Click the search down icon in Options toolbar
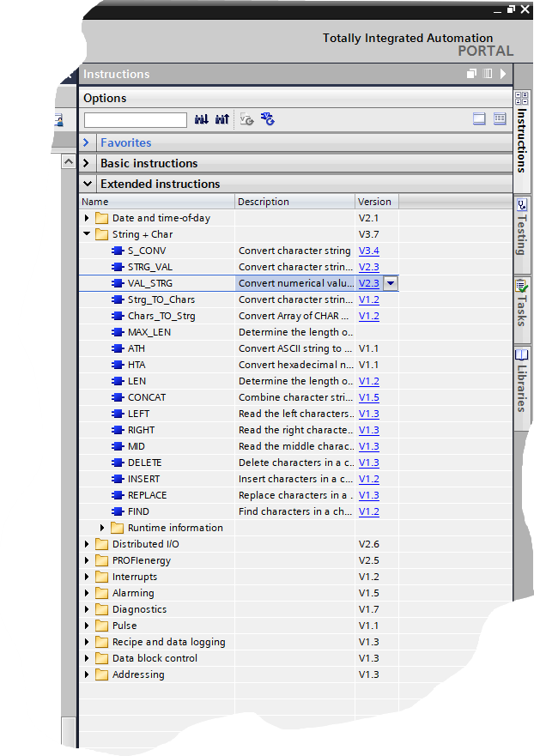 pyautogui.click(x=201, y=119)
